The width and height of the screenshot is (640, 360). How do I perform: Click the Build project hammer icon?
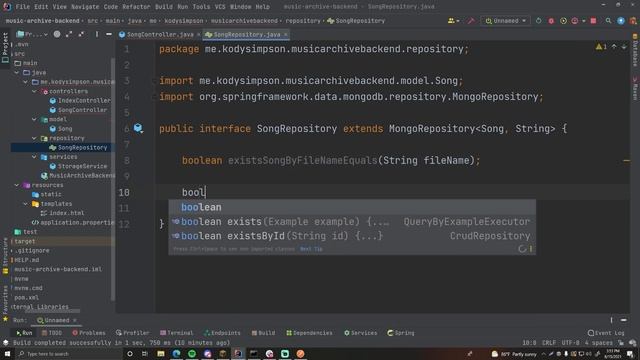click(x=471, y=21)
